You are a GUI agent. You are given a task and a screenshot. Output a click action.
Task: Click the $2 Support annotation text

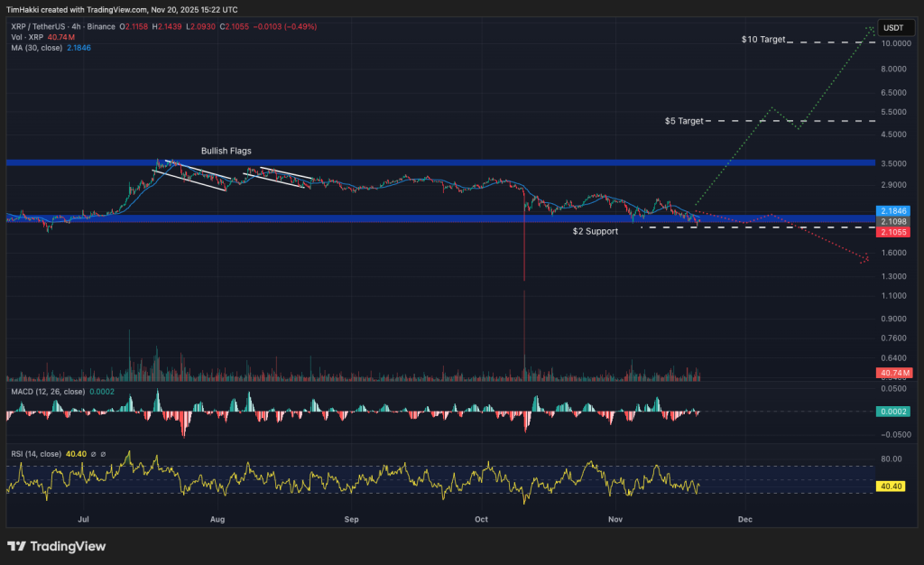pyautogui.click(x=594, y=231)
